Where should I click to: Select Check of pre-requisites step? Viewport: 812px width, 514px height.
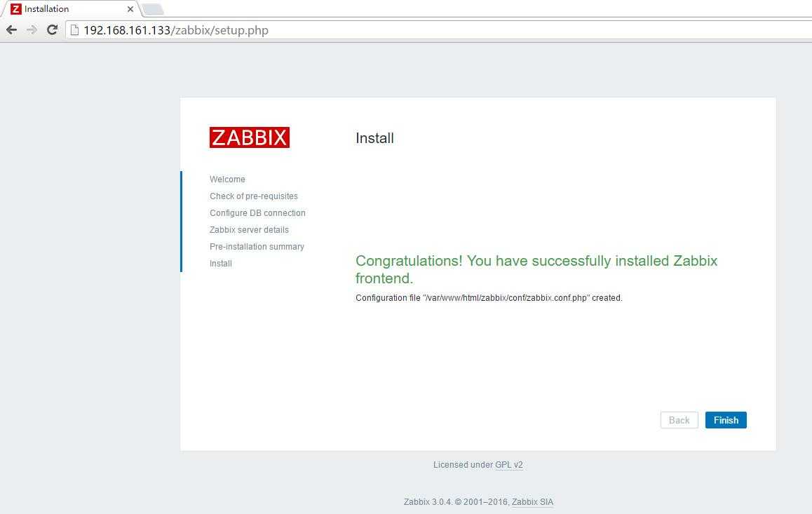(254, 196)
